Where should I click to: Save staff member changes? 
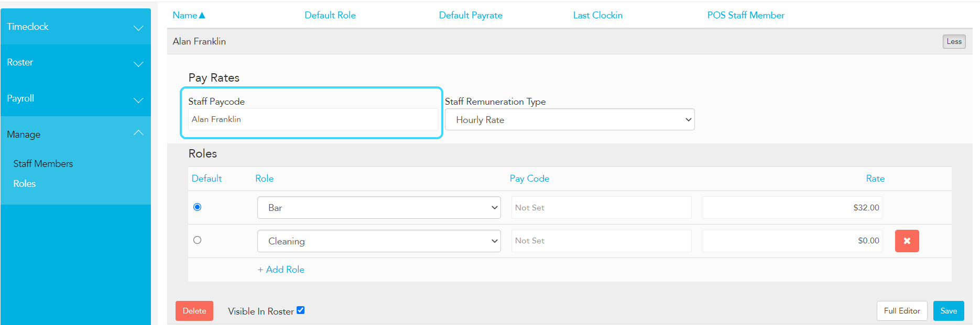[949, 311]
